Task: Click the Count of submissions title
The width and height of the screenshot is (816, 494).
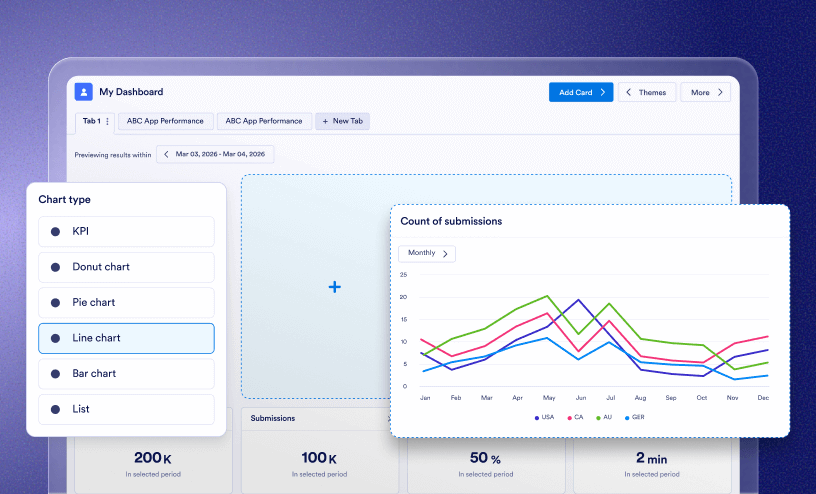Action: 451,221
